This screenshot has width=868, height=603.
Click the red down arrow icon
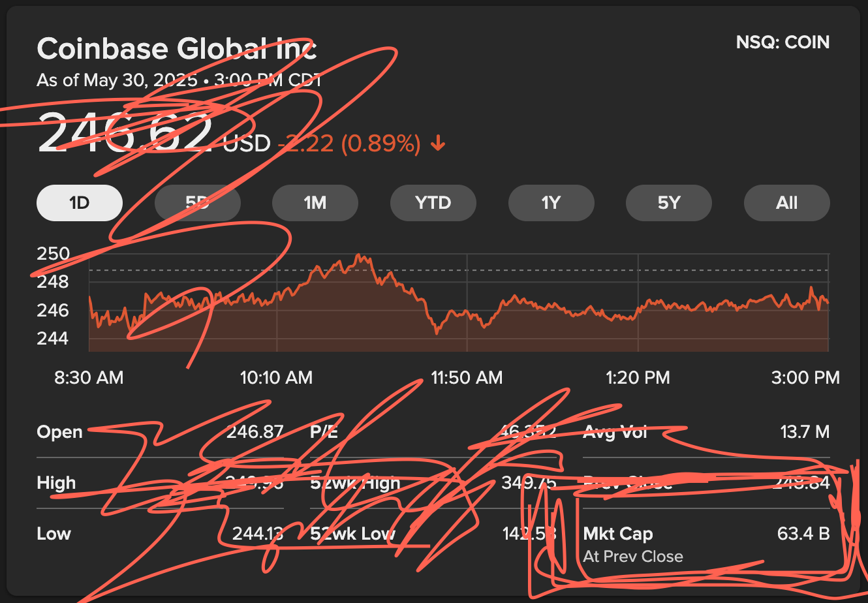(x=438, y=143)
